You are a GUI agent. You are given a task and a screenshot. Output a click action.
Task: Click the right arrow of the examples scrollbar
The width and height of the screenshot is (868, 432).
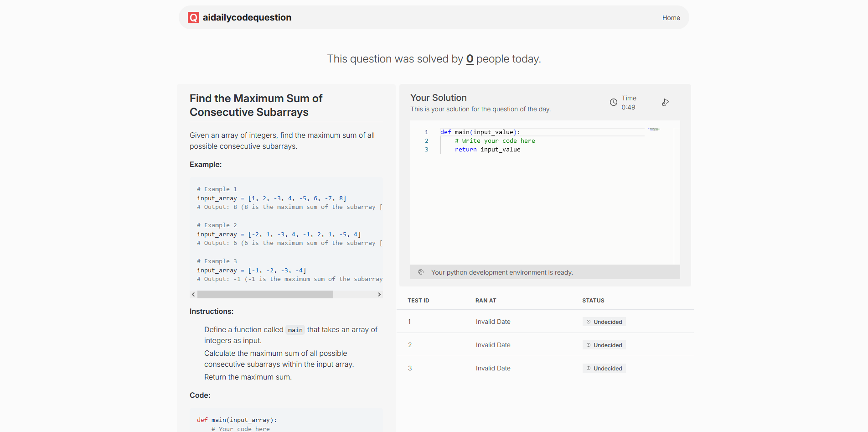tap(379, 295)
